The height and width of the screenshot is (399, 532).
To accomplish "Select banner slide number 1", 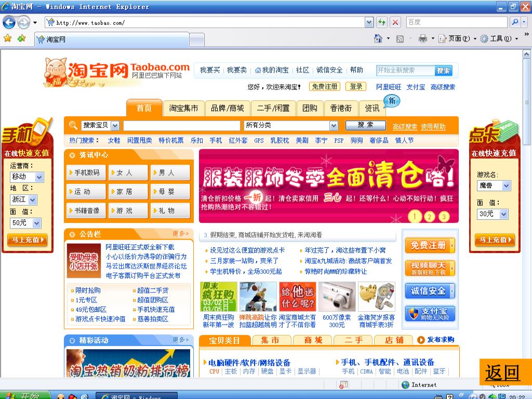I will coord(415,216).
